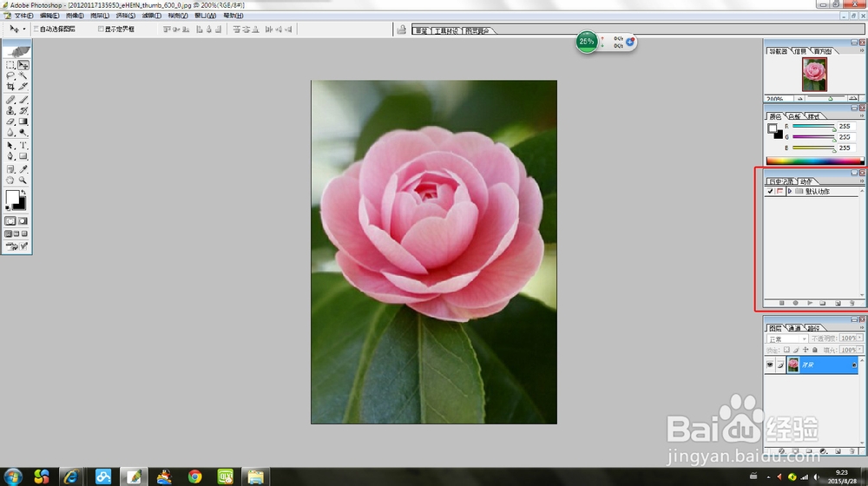Open the Layers panel flyout menu arrow
Screen dimensions: 868x486
861,328
